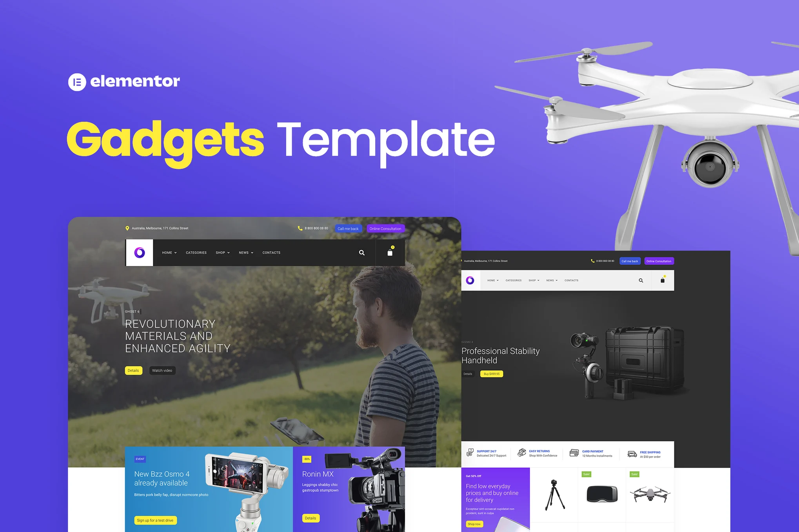Click the CONTACTS menu item
799x532 pixels.
[271, 252]
